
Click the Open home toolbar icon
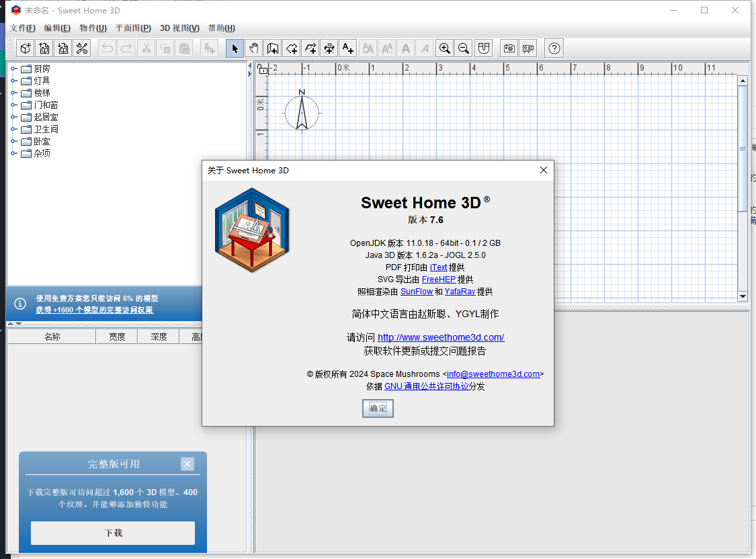pos(44,48)
